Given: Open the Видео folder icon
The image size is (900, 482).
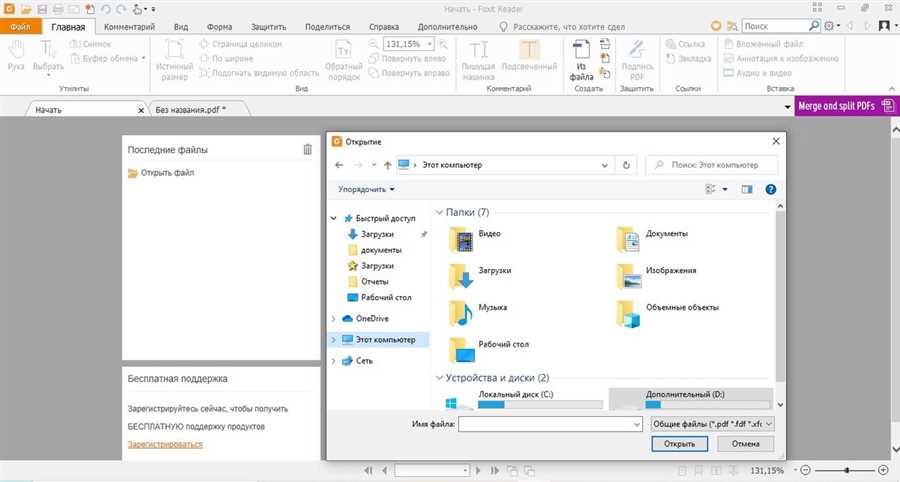Looking at the screenshot, I should [x=460, y=239].
